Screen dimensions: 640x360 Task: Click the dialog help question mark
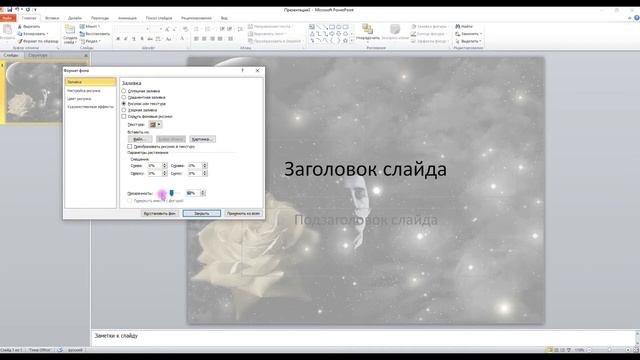click(x=242, y=70)
